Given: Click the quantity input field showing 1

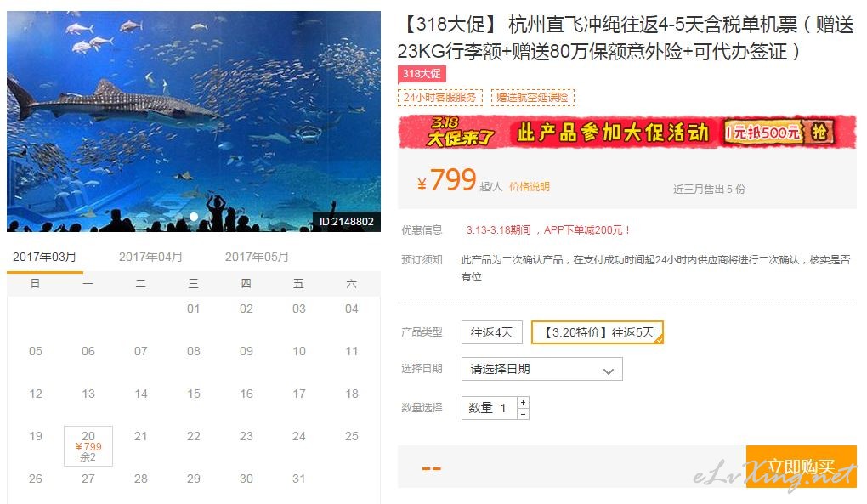Looking at the screenshot, I should 490,408.
